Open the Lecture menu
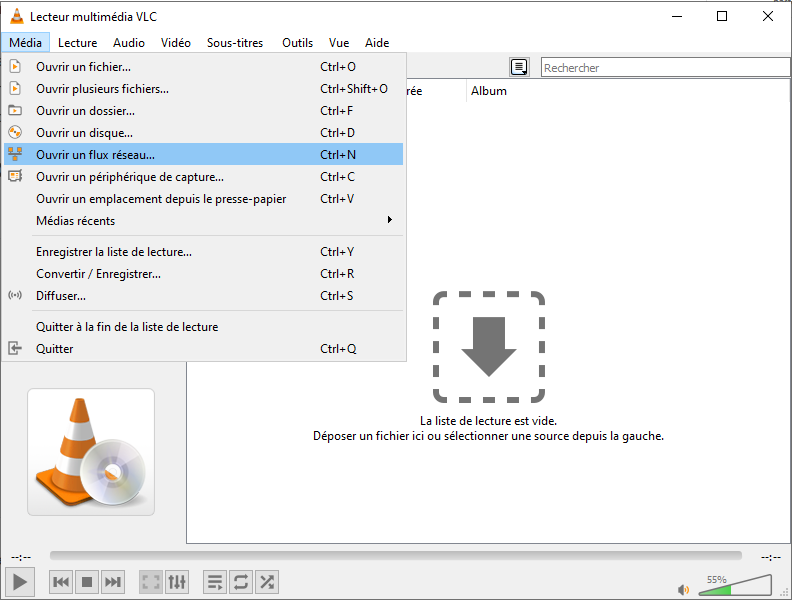The width and height of the screenshot is (794, 600). tap(77, 43)
